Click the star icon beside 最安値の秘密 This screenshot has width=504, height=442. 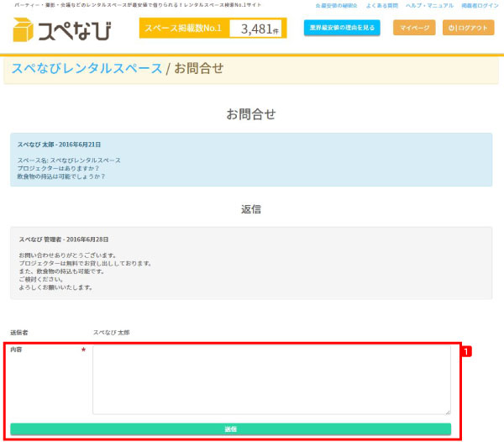tap(318, 5)
